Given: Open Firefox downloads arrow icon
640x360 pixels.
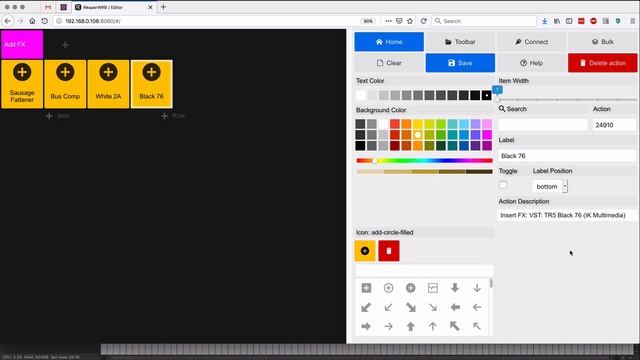Looking at the screenshot, I should 544,21.
